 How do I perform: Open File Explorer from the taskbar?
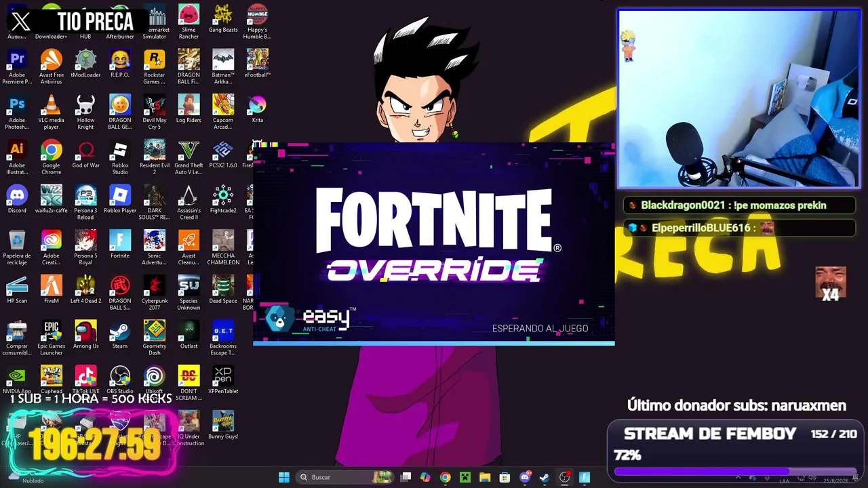click(485, 477)
